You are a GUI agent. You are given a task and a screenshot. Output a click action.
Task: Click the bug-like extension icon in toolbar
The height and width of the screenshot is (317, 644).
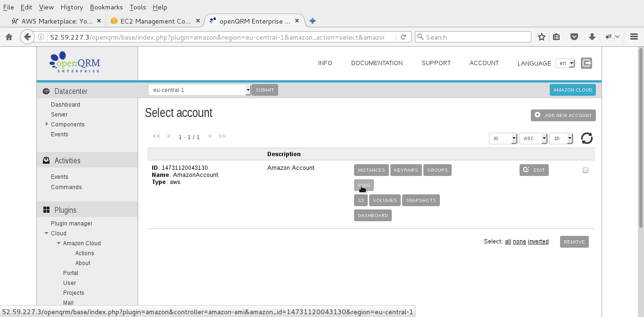tap(609, 37)
